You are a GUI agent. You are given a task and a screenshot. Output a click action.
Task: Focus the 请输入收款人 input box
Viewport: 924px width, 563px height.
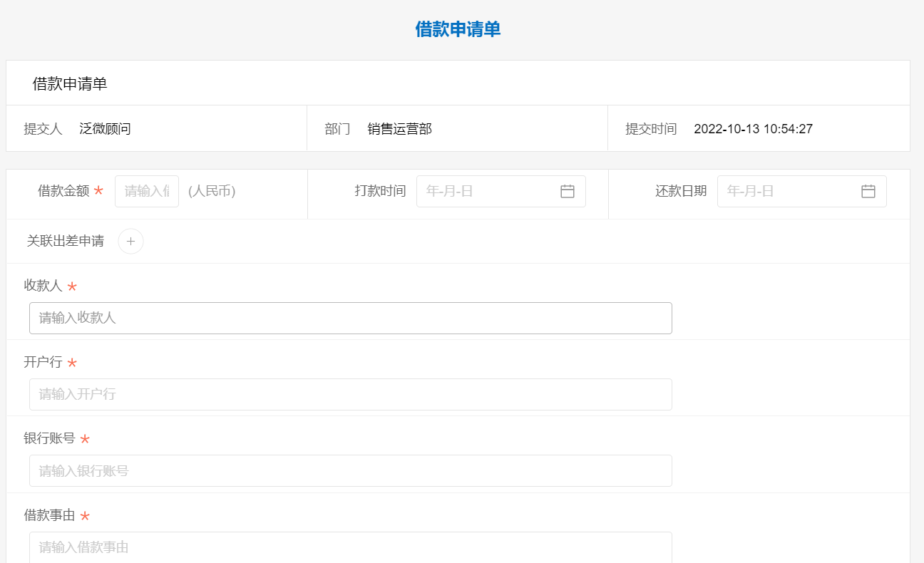[x=351, y=318]
